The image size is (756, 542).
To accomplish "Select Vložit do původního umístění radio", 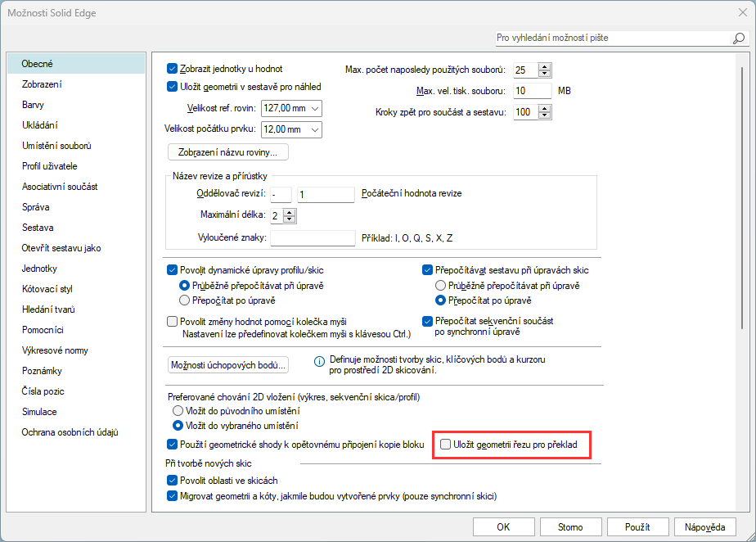I will (x=178, y=410).
